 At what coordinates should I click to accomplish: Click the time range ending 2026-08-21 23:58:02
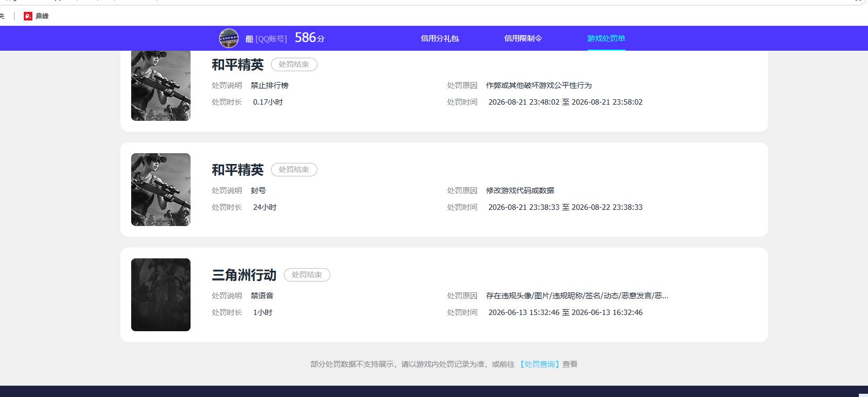click(565, 102)
